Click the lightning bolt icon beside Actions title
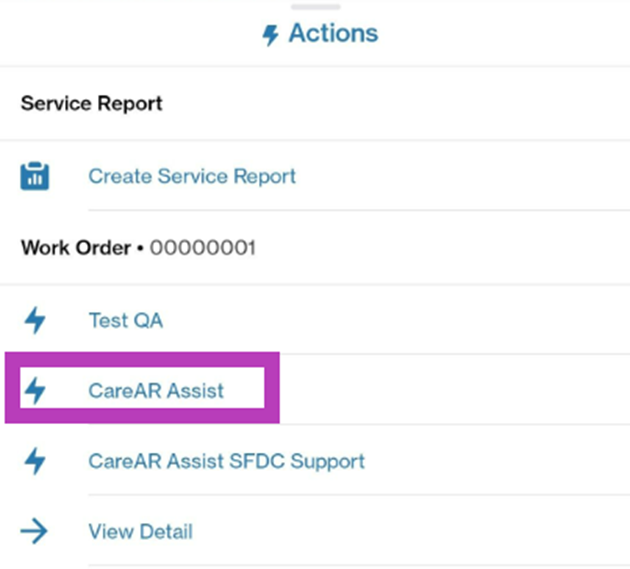The image size is (630, 569). 270,35
